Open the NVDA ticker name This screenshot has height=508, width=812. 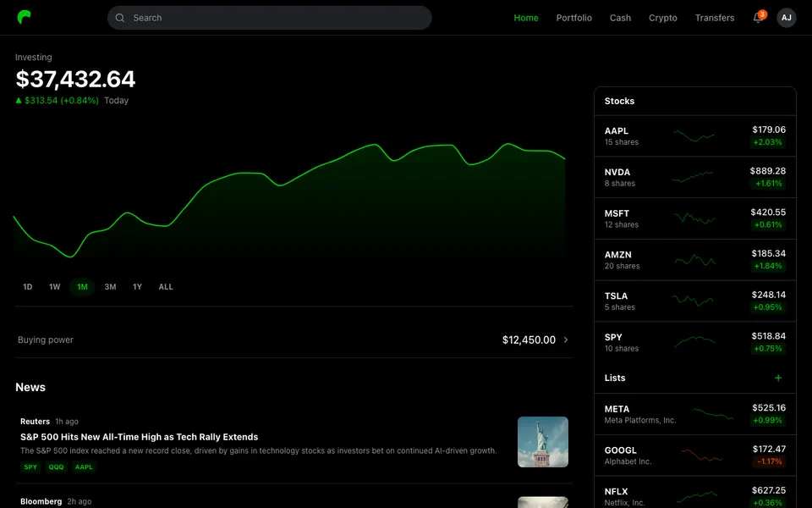(x=617, y=172)
